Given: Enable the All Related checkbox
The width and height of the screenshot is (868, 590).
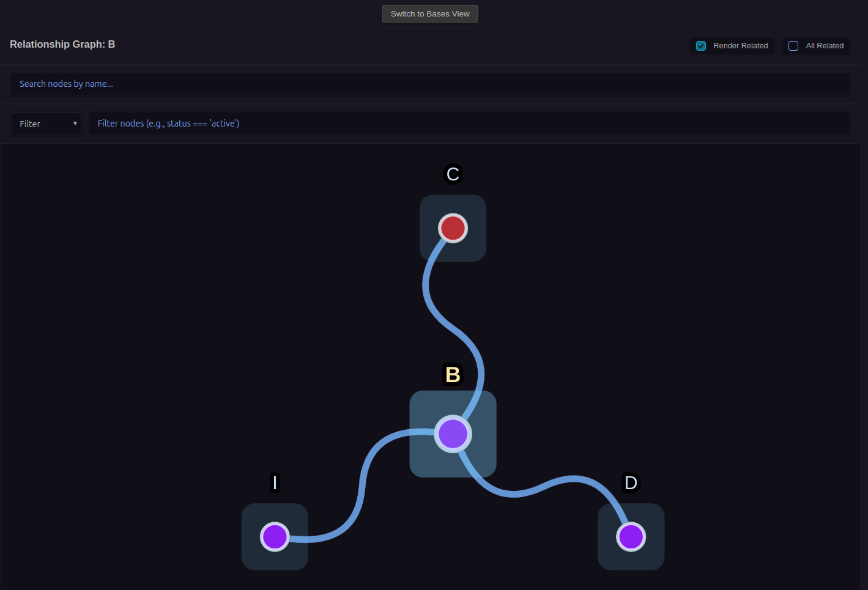Looking at the screenshot, I should point(793,46).
